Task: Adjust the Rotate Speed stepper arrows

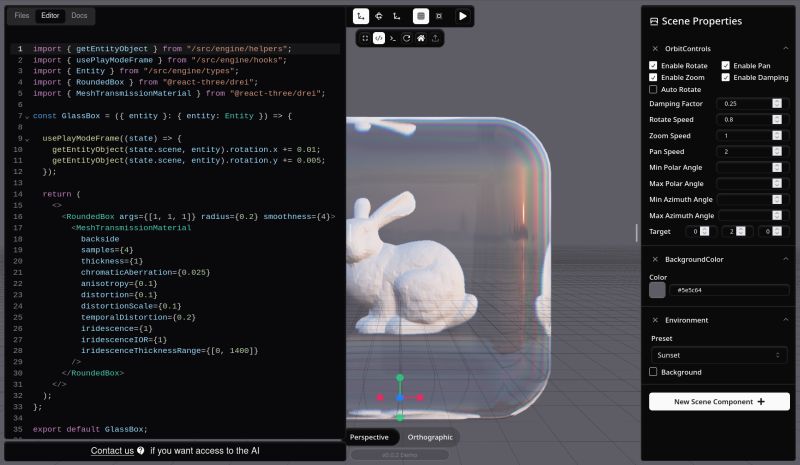Action: pos(777,119)
